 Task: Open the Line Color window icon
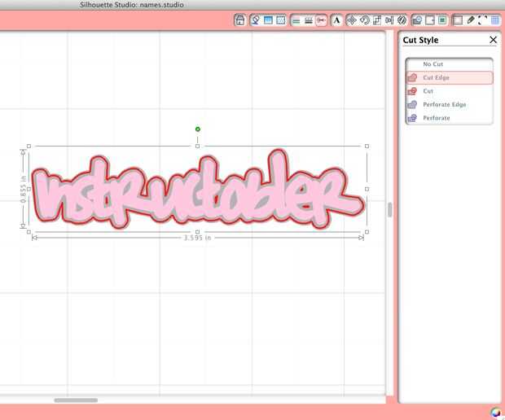pos(296,20)
